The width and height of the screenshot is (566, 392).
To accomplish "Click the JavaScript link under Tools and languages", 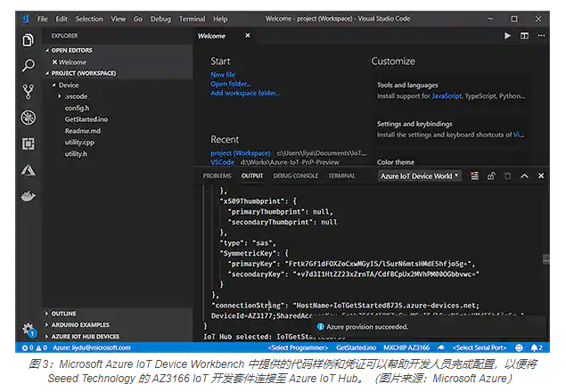I will pyautogui.click(x=447, y=96).
